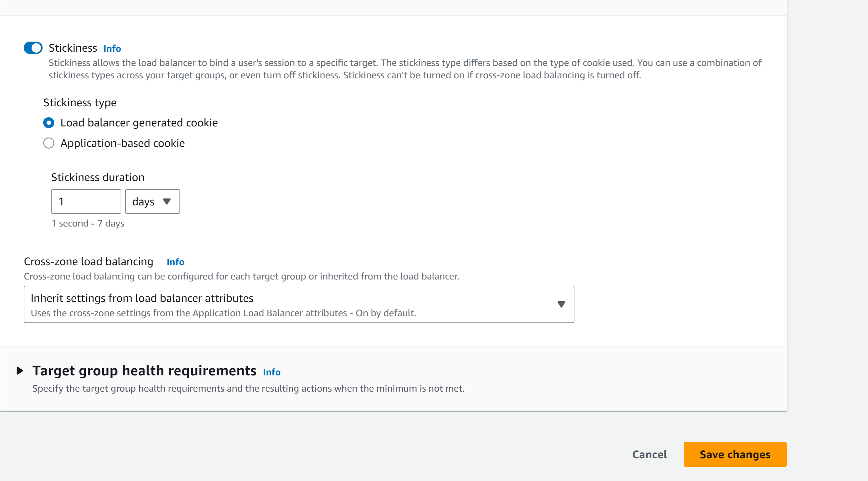Turn off the Stickiness toggle switch
Image resolution: width=868 pixels, height=481 pixels.
pos(33,48)
